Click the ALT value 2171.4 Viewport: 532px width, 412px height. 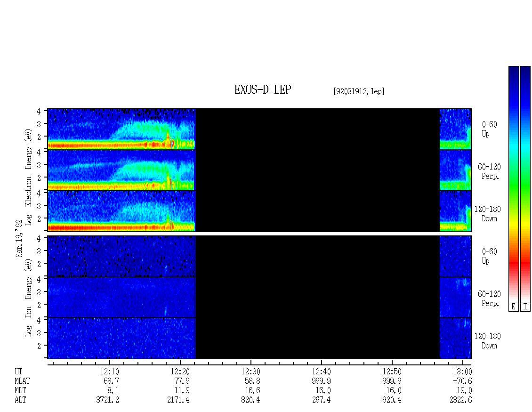click(x=178, y=400)
